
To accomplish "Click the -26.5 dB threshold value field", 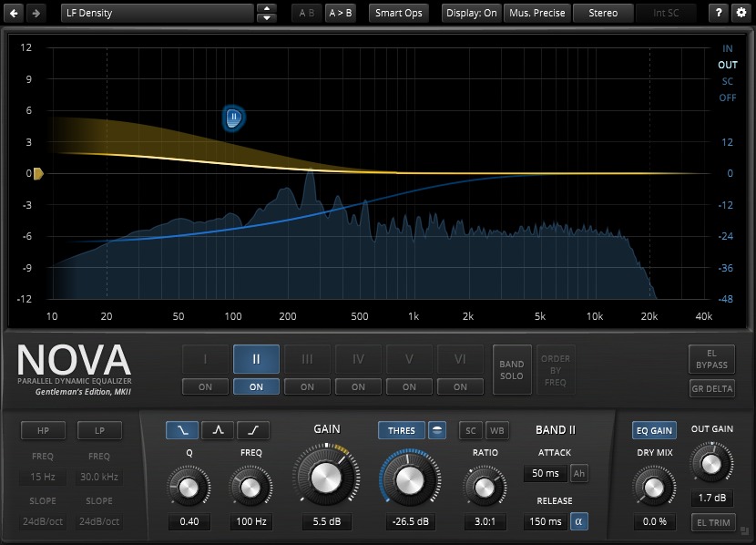I will pos(410,521).
